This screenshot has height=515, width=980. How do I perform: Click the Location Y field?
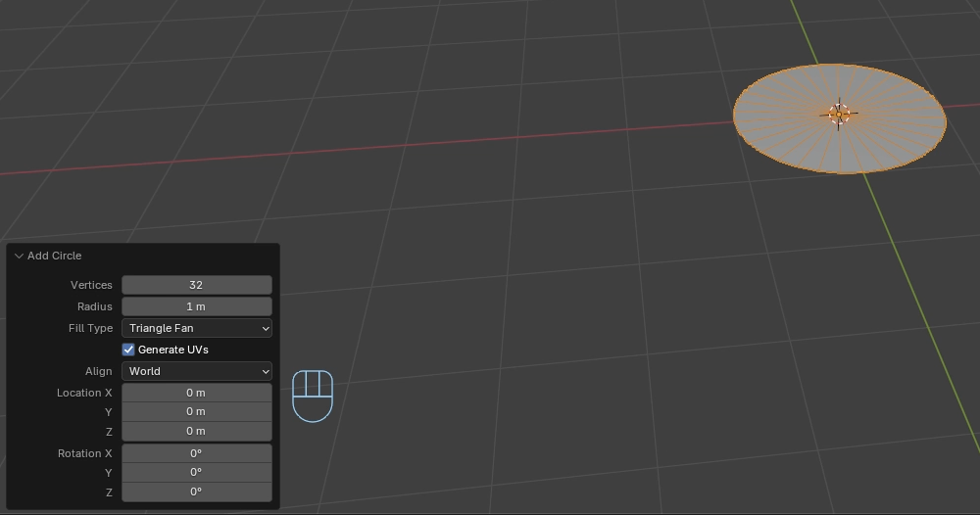[x=197, y=412]
